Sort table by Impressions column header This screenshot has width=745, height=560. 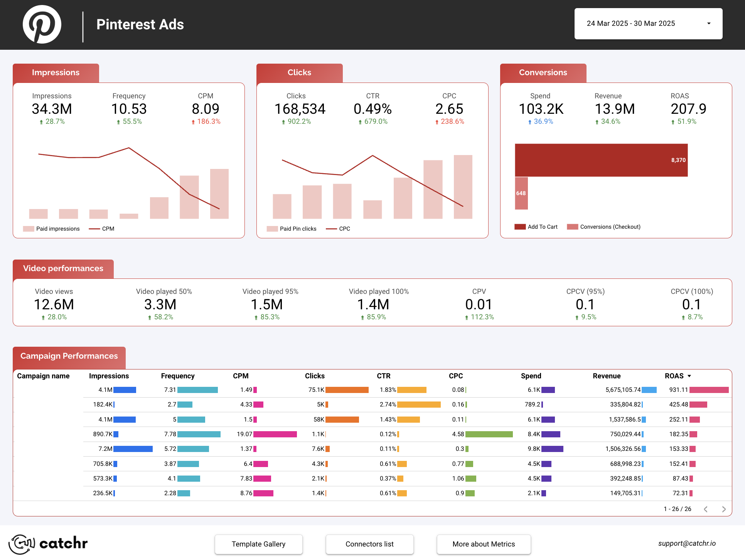click(109, 376)
